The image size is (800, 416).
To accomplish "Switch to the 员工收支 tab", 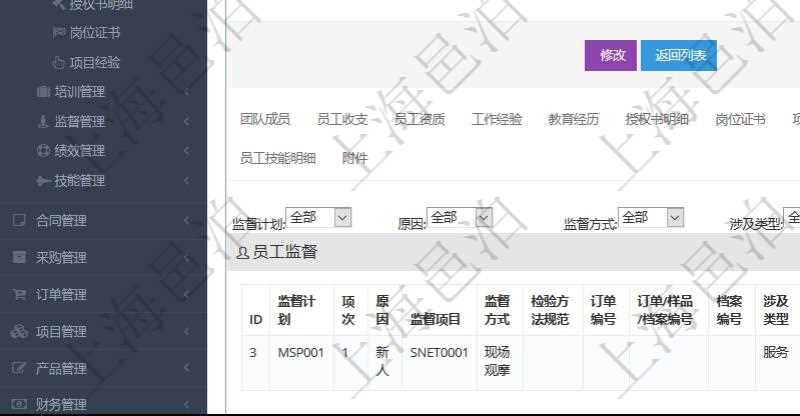I will coord(342,119).
